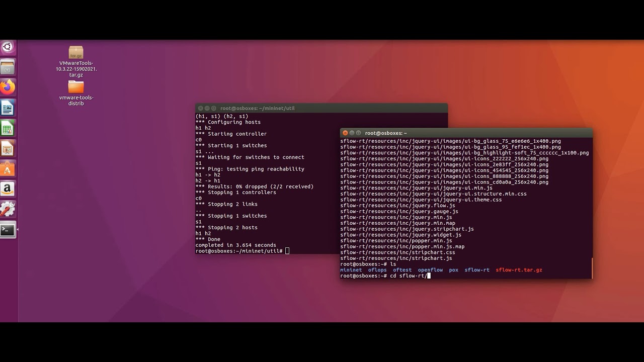The height and width of the screenshot is (362, 644).
Task: Click '*** Done' line in mininet terminal
Action: [208, 239]
